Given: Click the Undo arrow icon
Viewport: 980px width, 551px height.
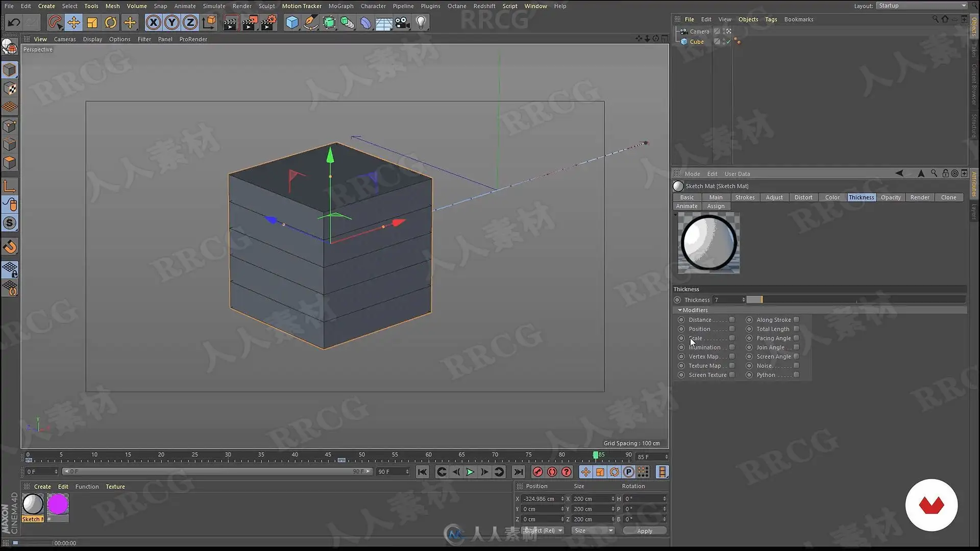Looking at the screenshot, I should click(14, 22).
